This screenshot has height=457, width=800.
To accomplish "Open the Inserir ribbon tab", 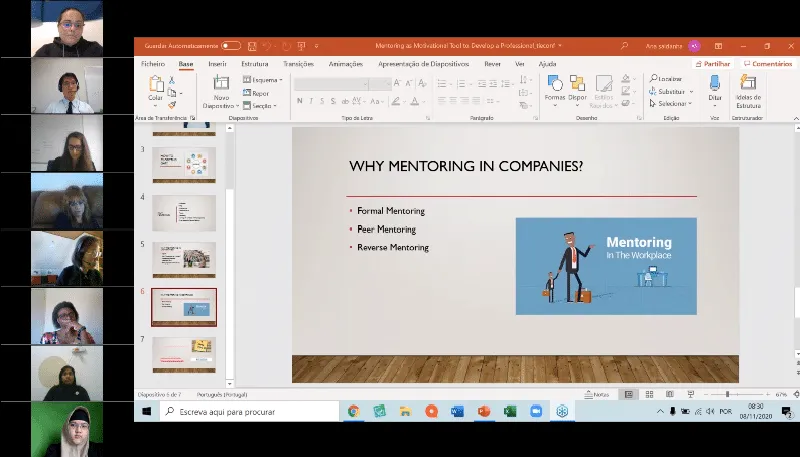I will [x=217, y=64].
